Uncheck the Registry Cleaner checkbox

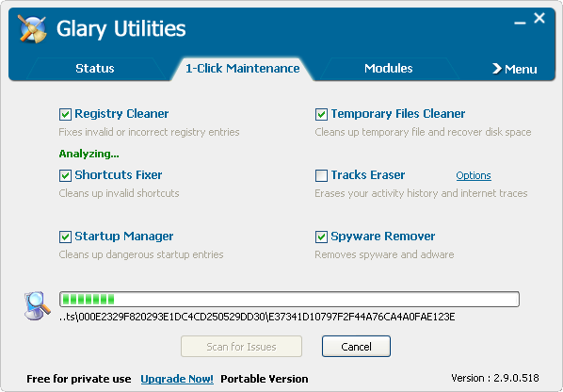(65, 114)
